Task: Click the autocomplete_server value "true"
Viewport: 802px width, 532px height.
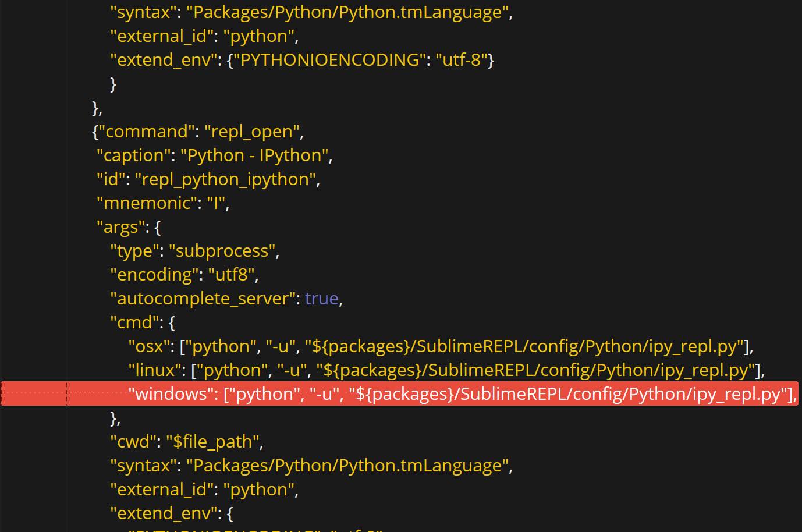Action: pos(321,298)
